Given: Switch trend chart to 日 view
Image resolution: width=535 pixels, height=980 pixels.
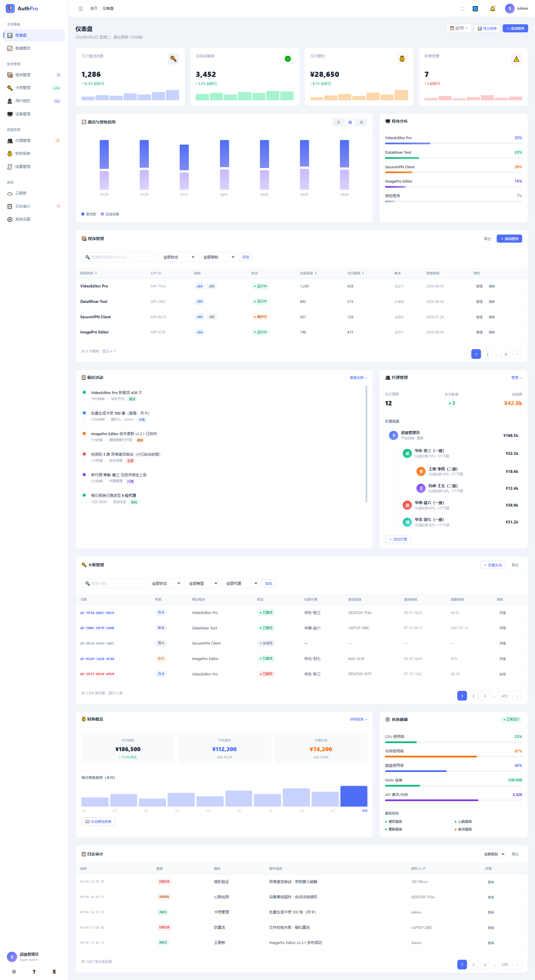Looking at the screenshot, I should pos(338,123).
